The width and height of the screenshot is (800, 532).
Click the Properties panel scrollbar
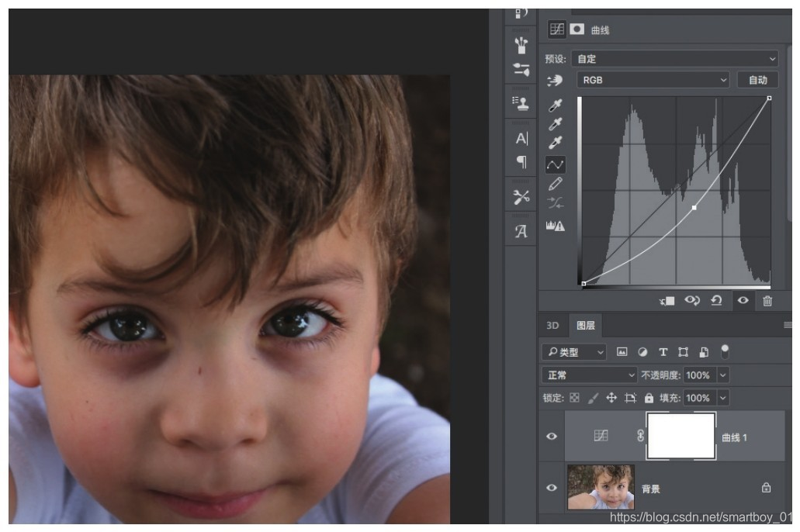point(790,135)
